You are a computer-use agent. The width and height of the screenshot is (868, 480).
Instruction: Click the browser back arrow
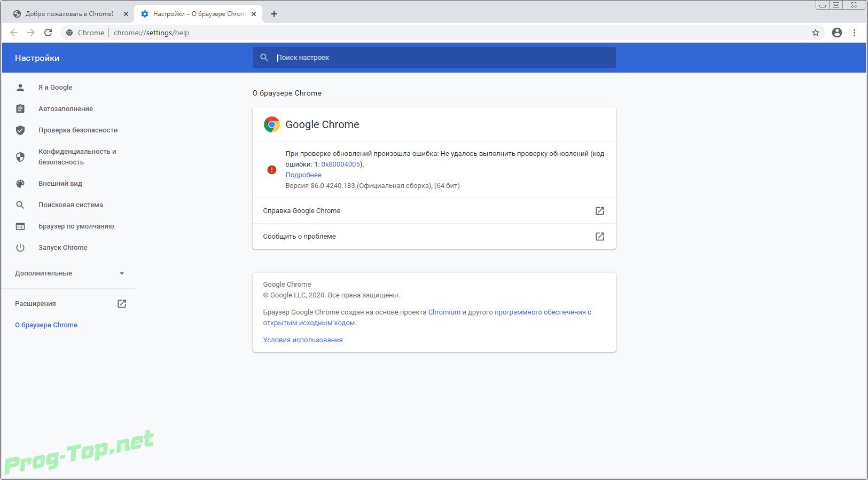14,33
